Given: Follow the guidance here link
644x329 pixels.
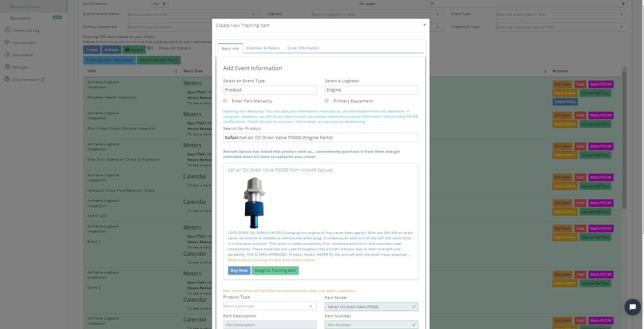Looking at the screenshot, I should pos(118,42).
